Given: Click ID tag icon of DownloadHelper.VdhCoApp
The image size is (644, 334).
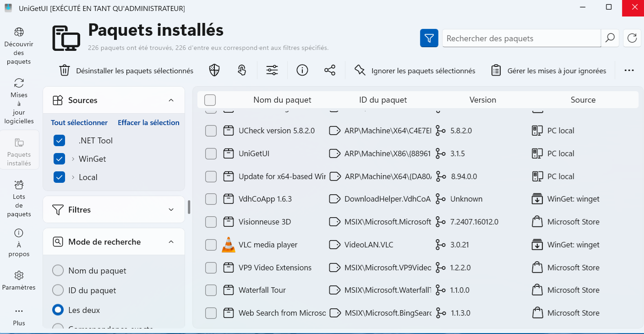Looking at the screenshot, I should [335, 199].
